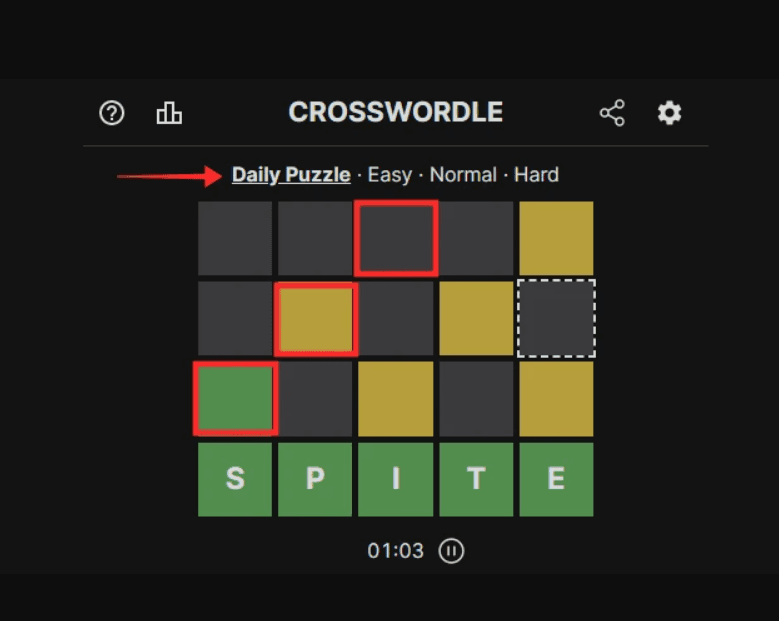Click the share icon

[612, 113]
